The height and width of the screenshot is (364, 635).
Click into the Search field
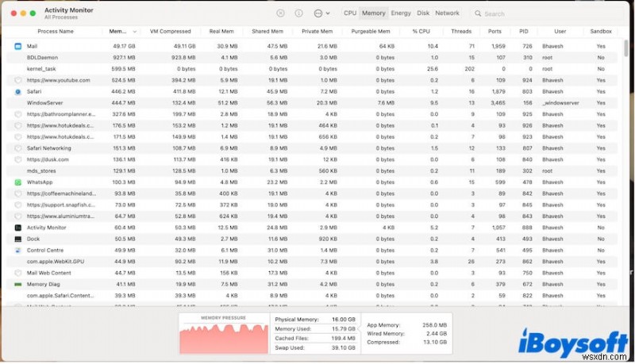click(547, 13)
